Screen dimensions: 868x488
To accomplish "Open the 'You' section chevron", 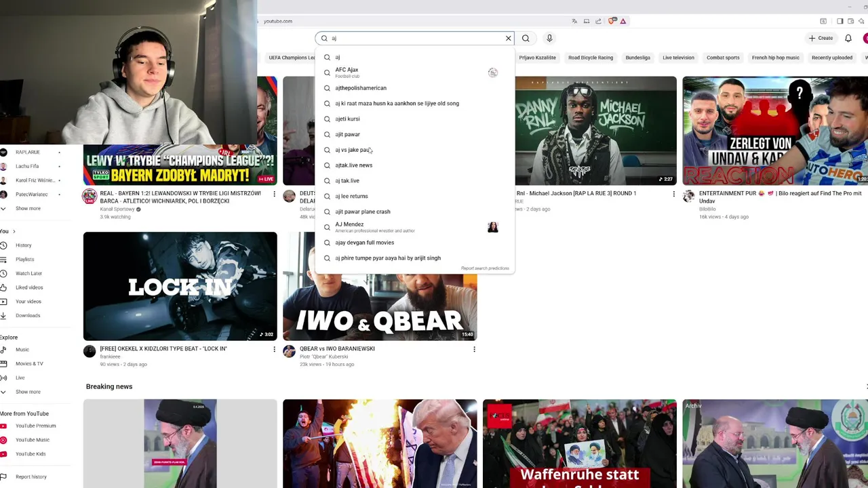I will point(14,231).
